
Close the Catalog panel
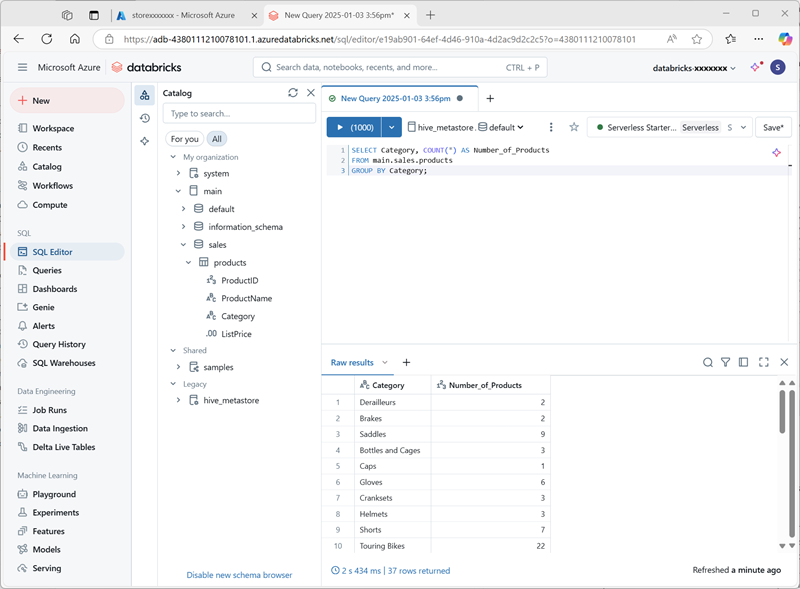[311, 92]
